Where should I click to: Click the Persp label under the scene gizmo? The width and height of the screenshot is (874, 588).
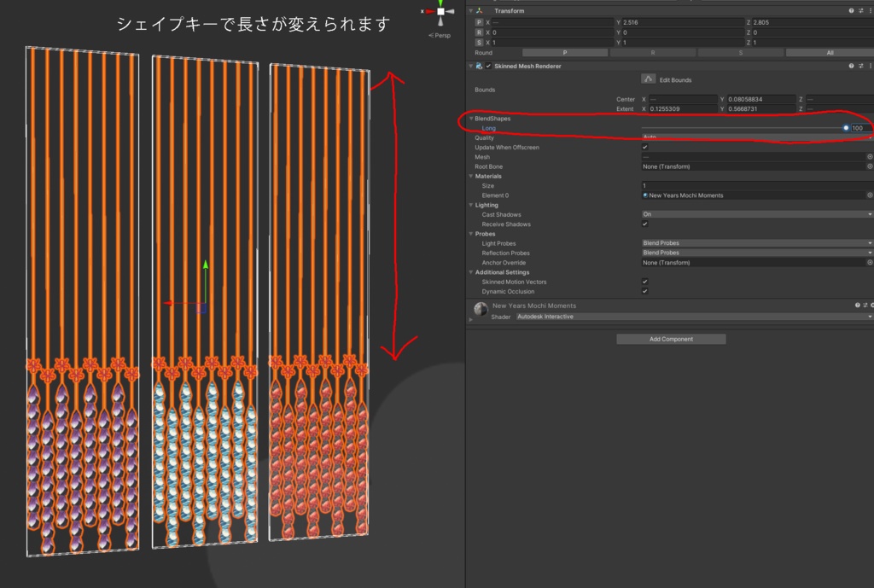[x=440, y=35]
